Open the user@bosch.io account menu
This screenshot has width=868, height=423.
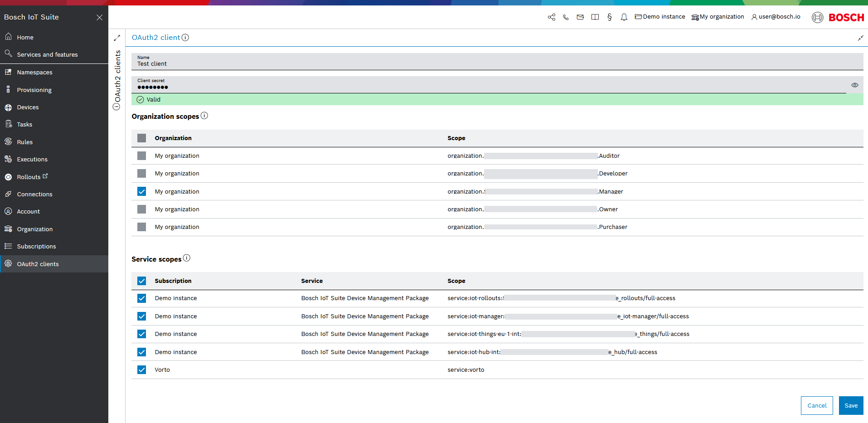(x=776, y=17)
